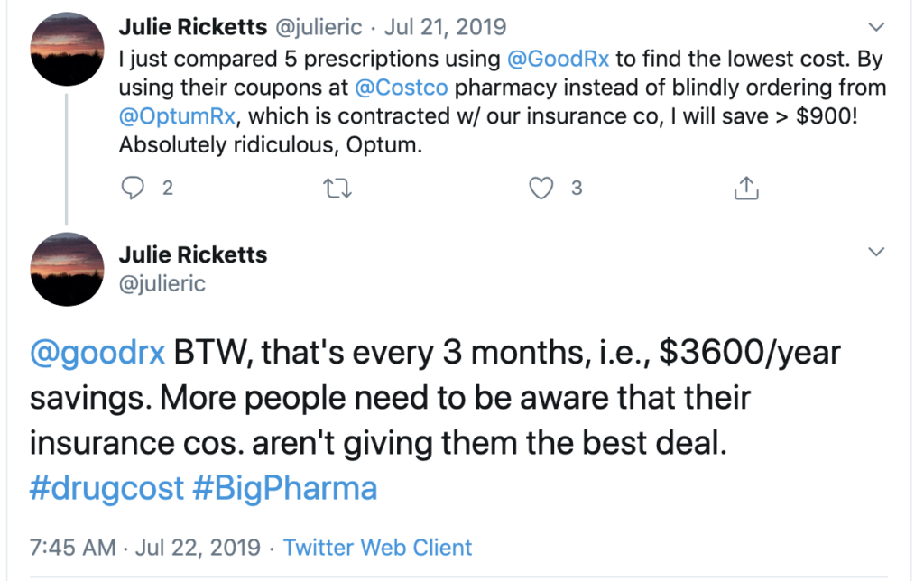Screen dimensions: 924x581
Task: Select the Twitter Web Client link
Action: point(377,548)
